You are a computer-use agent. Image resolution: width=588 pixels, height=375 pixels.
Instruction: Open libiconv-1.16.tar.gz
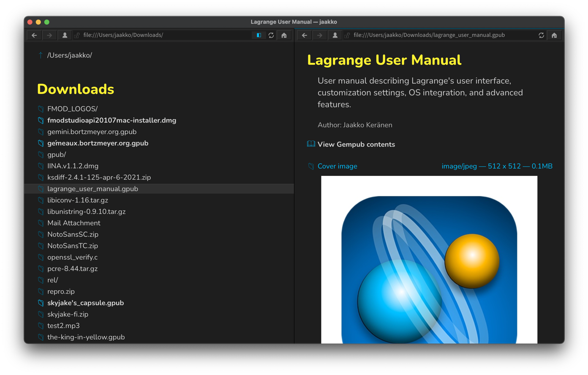[77, 200]
